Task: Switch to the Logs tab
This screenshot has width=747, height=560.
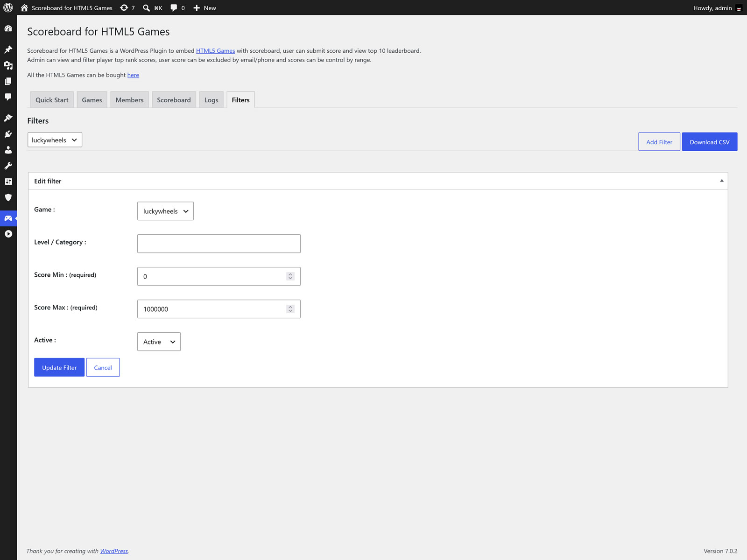Action: (x=211, y=100)
